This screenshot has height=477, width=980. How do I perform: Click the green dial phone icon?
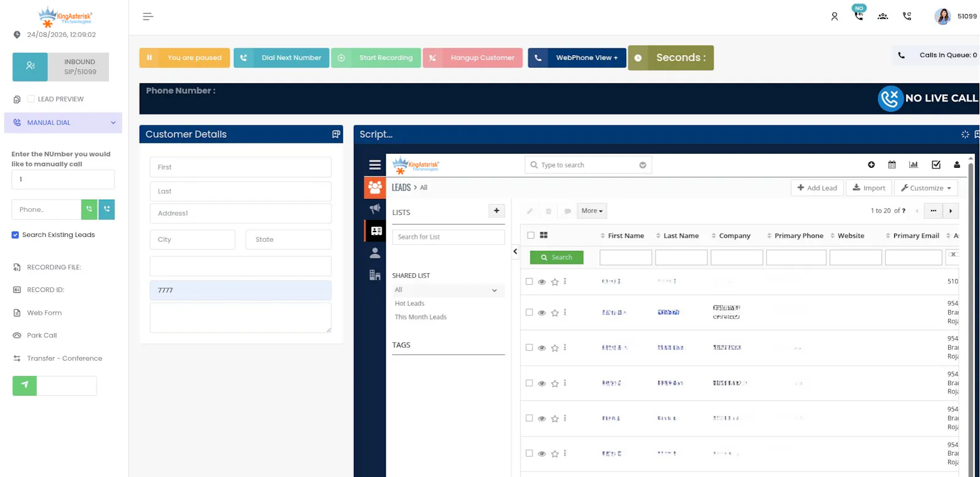(x=89, y=209)
